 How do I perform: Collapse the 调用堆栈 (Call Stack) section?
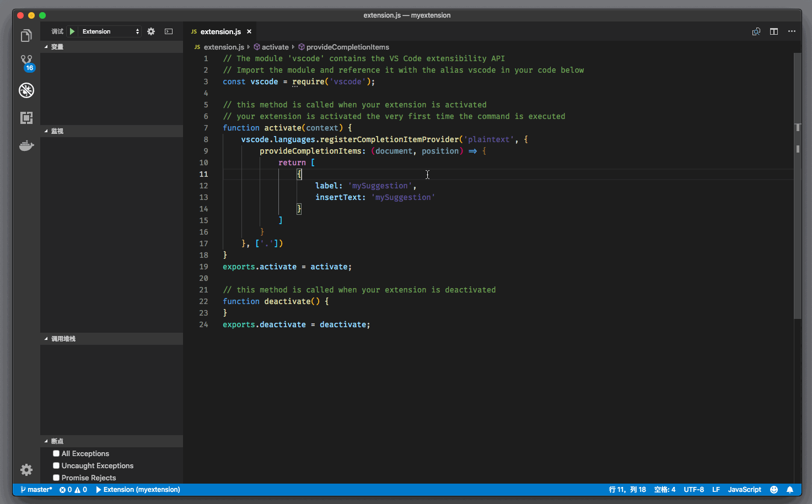click(63, 339)
